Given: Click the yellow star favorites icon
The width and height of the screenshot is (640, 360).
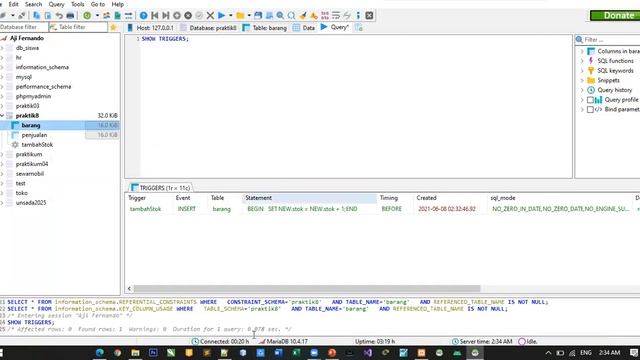Looking at the screenshot, I should click(113, 27).
